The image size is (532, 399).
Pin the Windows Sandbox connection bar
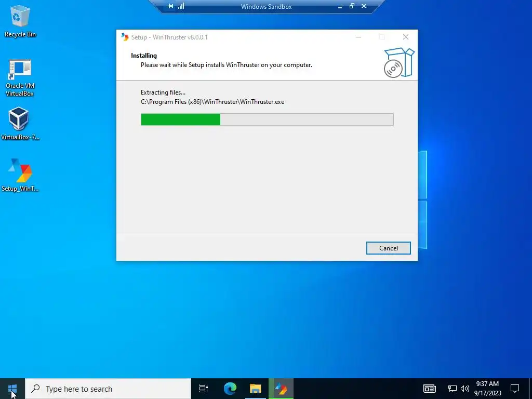(x=170, y=6)
